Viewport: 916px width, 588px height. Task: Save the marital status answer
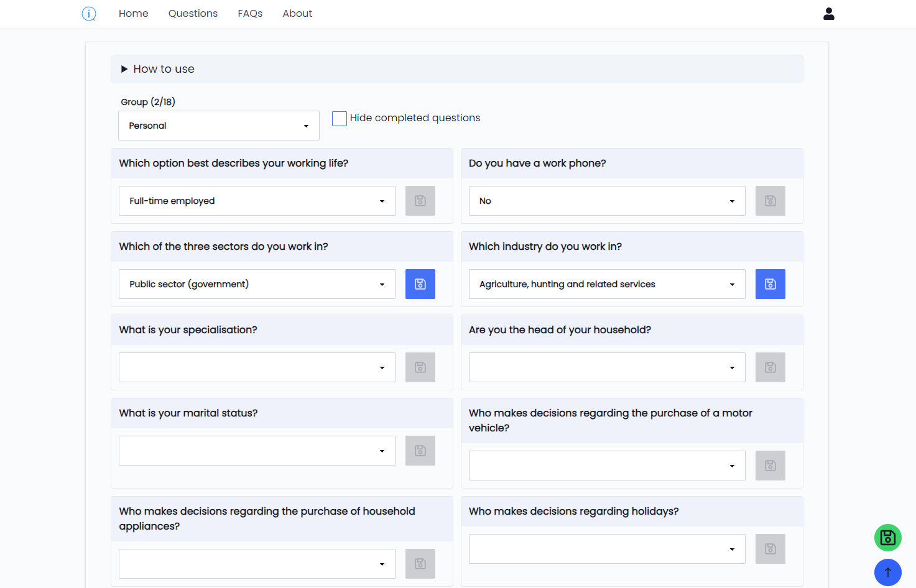tap(420, 451)
